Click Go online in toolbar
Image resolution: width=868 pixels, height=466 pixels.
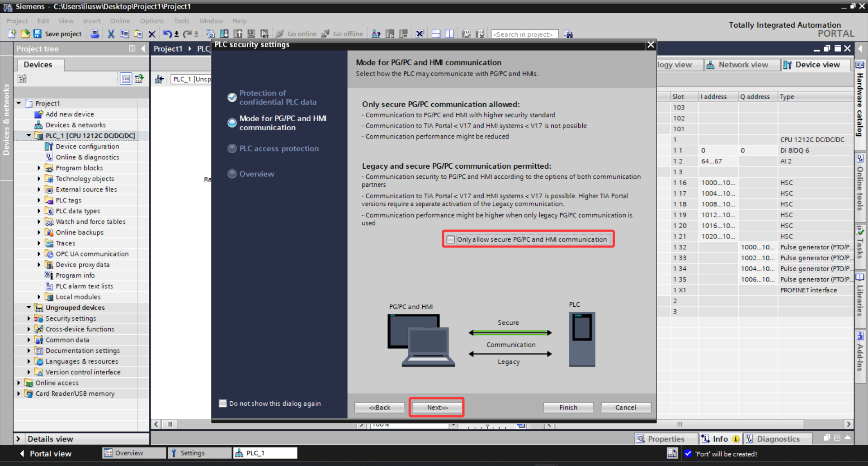(296, 34)
